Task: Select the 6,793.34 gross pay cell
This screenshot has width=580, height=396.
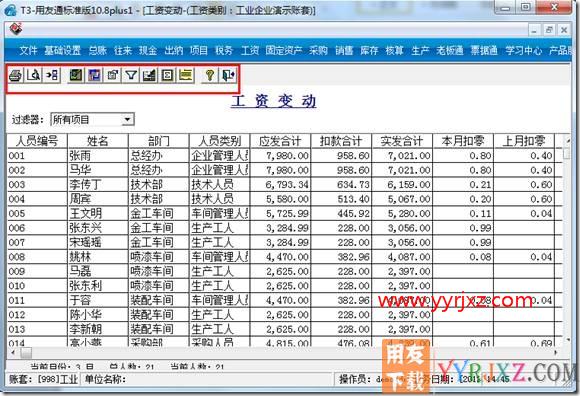Action: pos(280,185)
